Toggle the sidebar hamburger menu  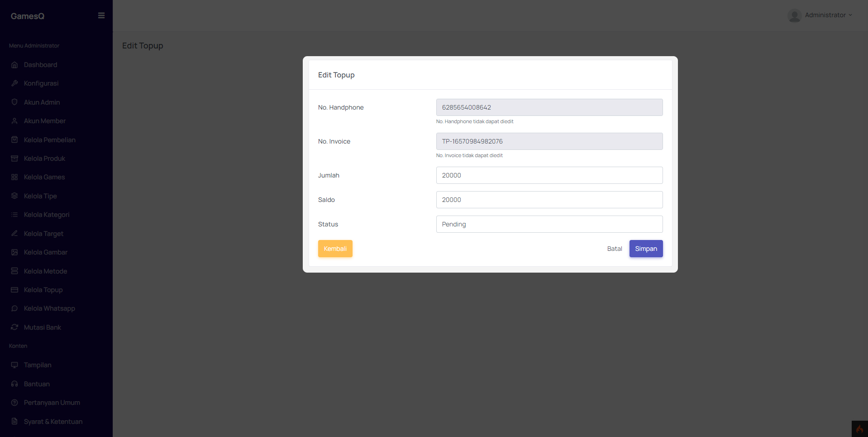coord(101,15)
